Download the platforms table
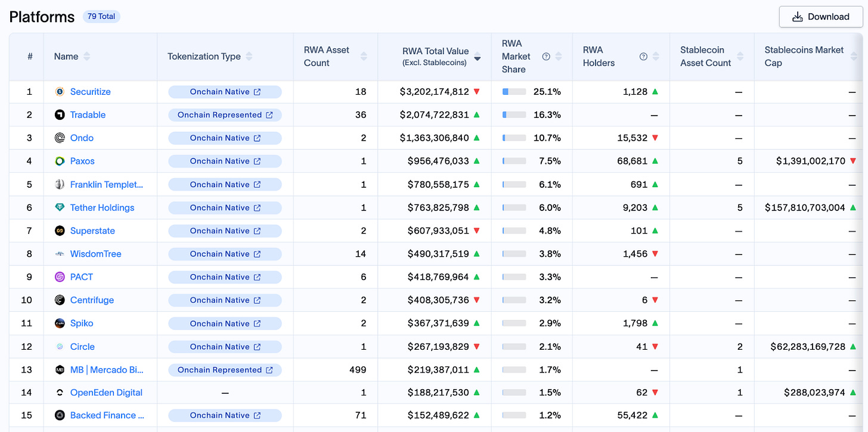This screenshot has height=432, width=868. coord(820,17)
